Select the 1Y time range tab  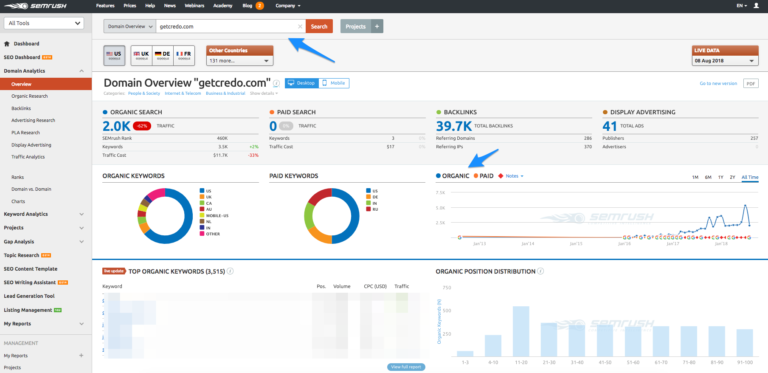click(x=720, y=177)
